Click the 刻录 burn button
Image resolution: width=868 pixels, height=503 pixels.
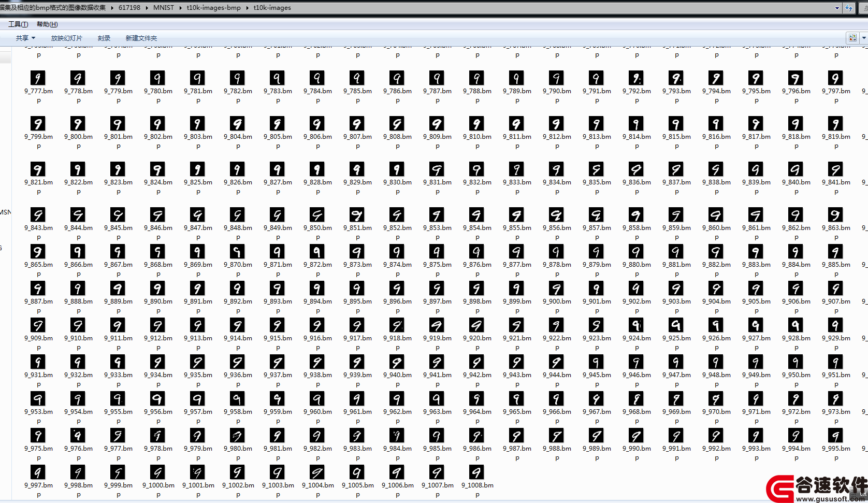coord(104,38)
